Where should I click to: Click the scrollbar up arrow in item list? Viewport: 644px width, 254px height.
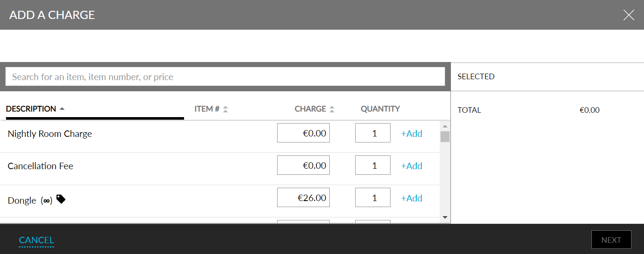445,126
